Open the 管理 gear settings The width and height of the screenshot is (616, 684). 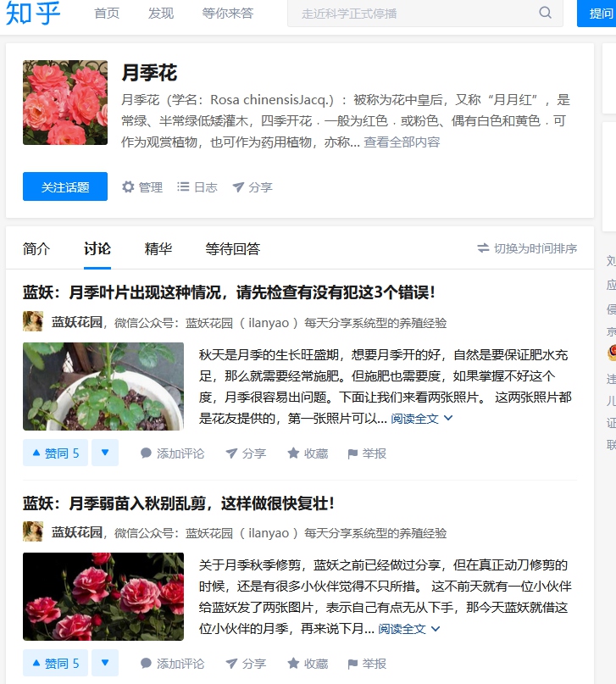(142, 187)
